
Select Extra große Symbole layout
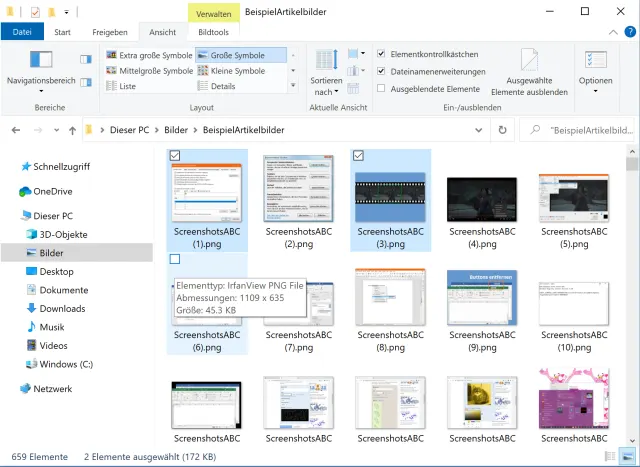click(149, 55)
